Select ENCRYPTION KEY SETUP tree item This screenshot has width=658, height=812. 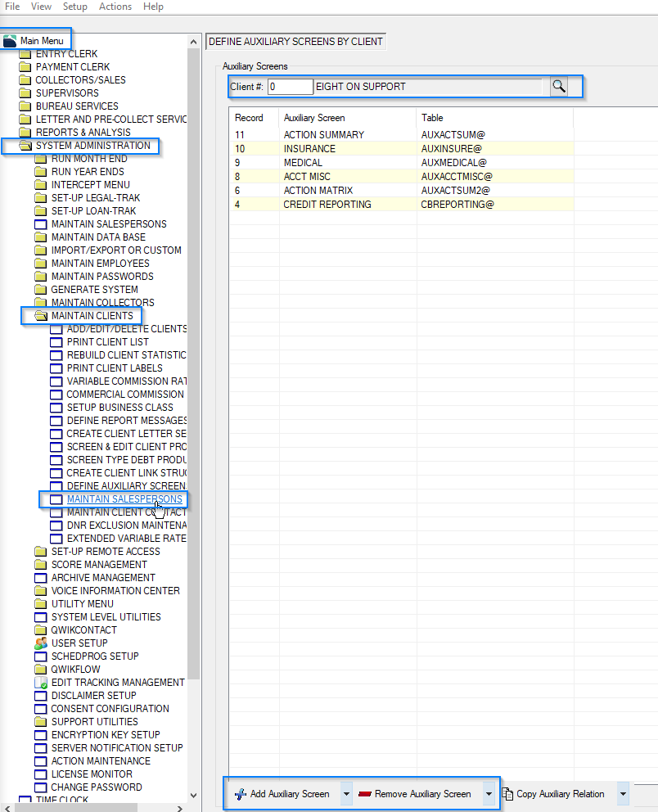coord(106,735)
